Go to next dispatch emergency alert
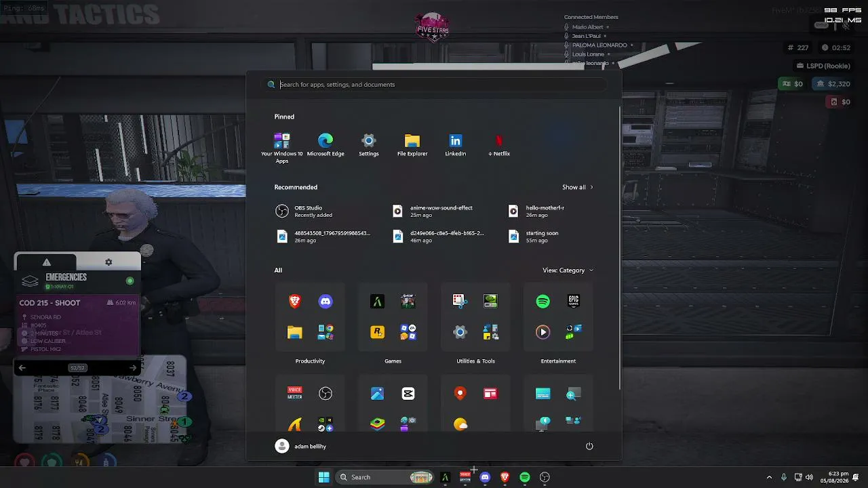 pos(133,368)
